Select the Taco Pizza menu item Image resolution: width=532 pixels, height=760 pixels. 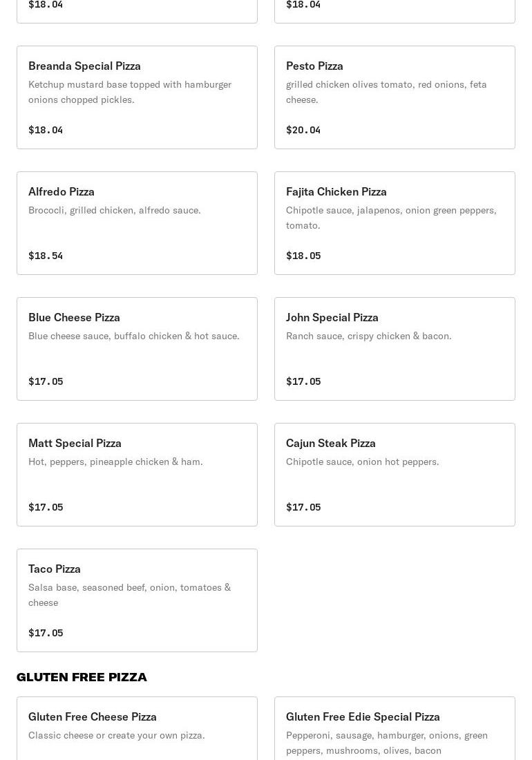pos(137,600)
